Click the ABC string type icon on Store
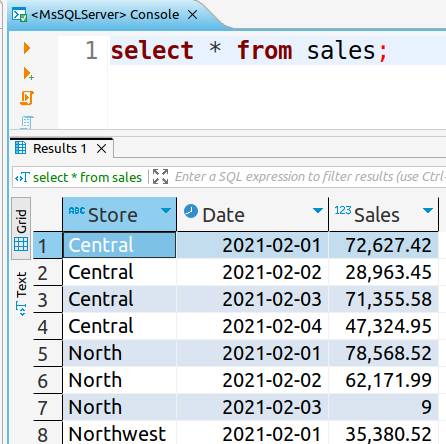This screenshot has height=444, width=446. tap(77, 210)
